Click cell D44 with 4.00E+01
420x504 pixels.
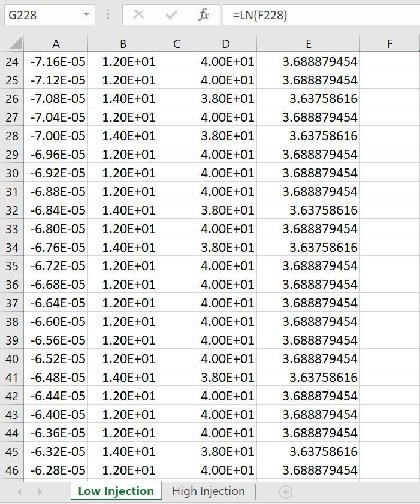(226, 433)
